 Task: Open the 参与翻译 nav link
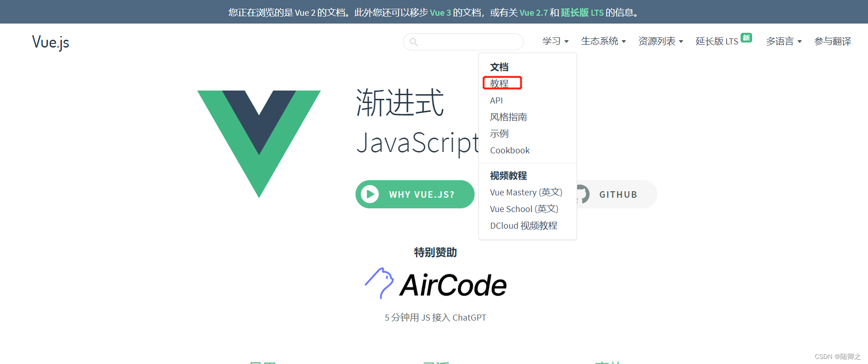832,41
